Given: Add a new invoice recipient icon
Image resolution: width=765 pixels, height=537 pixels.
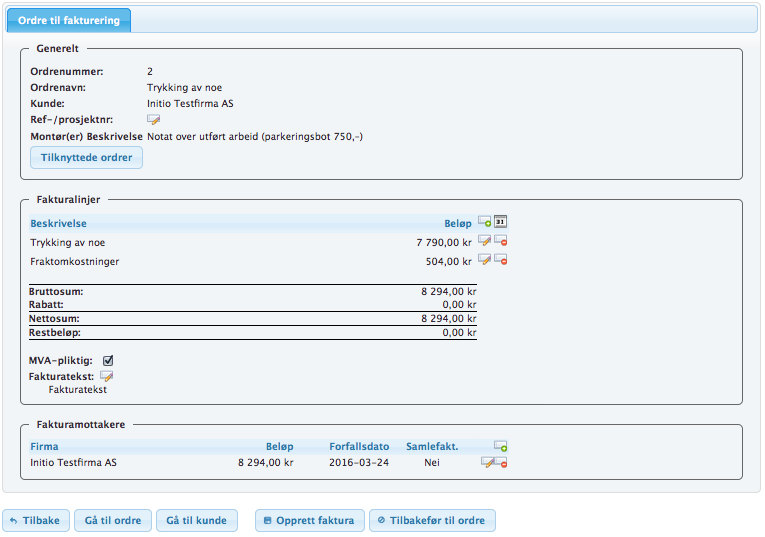Looking at the screenshot, I should point(501,446).
